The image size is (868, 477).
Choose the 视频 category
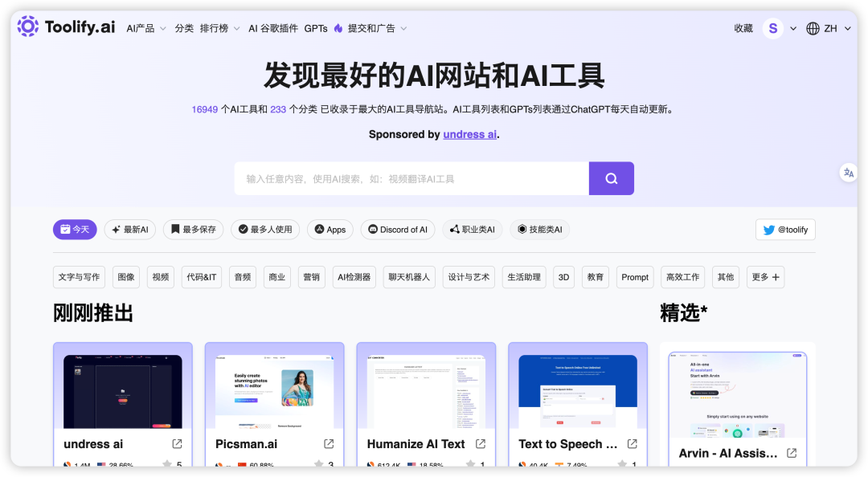pos(161,277)
